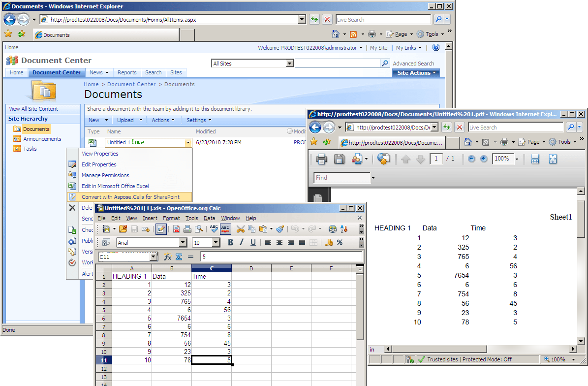
Task: Center align text in Calc
Action: click(279, 243)
